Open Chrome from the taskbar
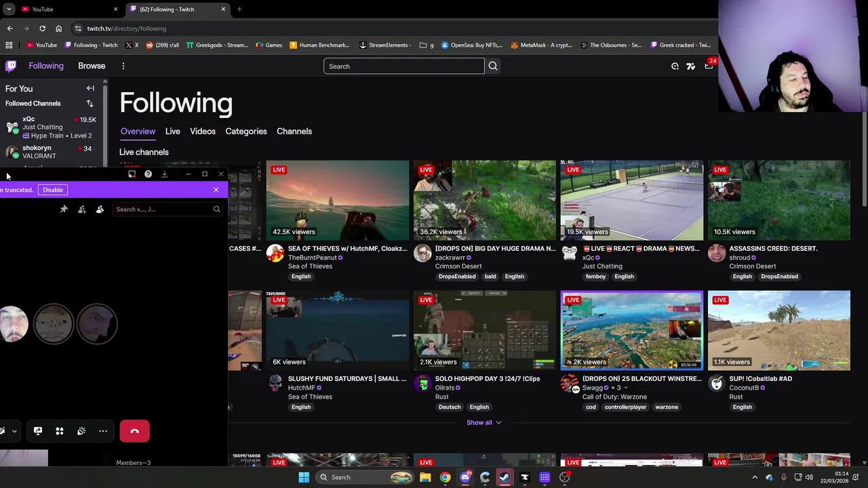868x488 pixels. (445, 477)
